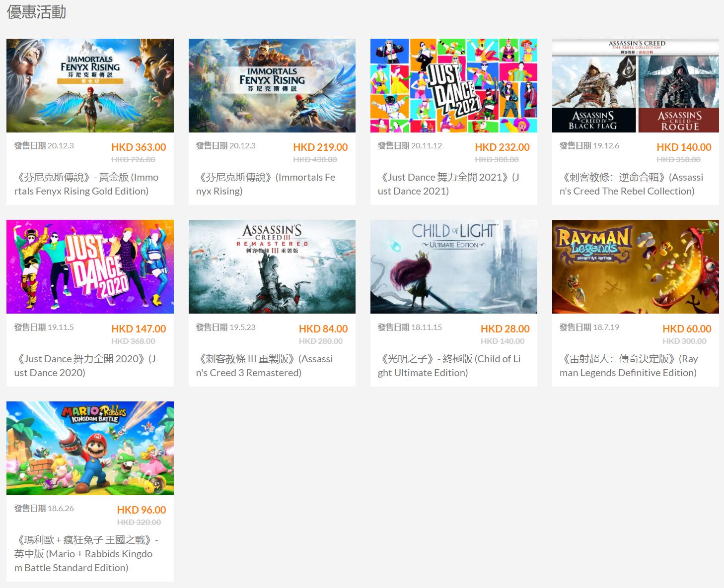Click the HKD 219.00 sale price
The width and height of the screenshot is (724, 588).
click(320, 147)
